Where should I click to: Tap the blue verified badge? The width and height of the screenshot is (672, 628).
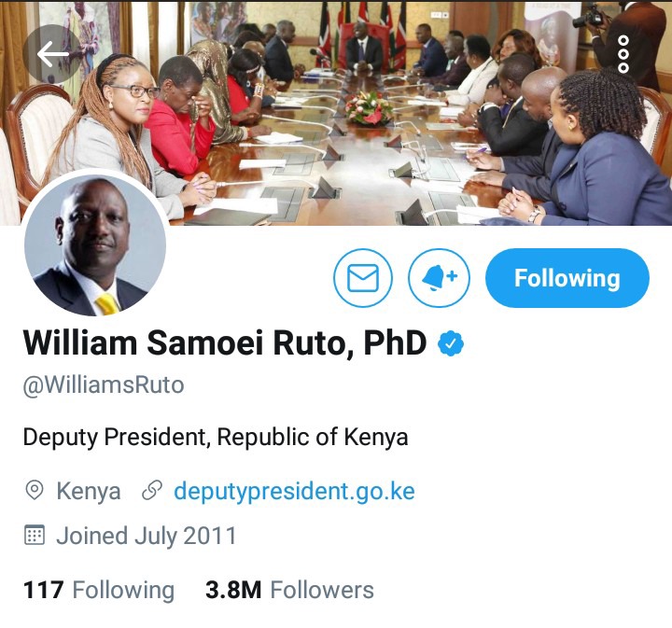pos(451,343)
